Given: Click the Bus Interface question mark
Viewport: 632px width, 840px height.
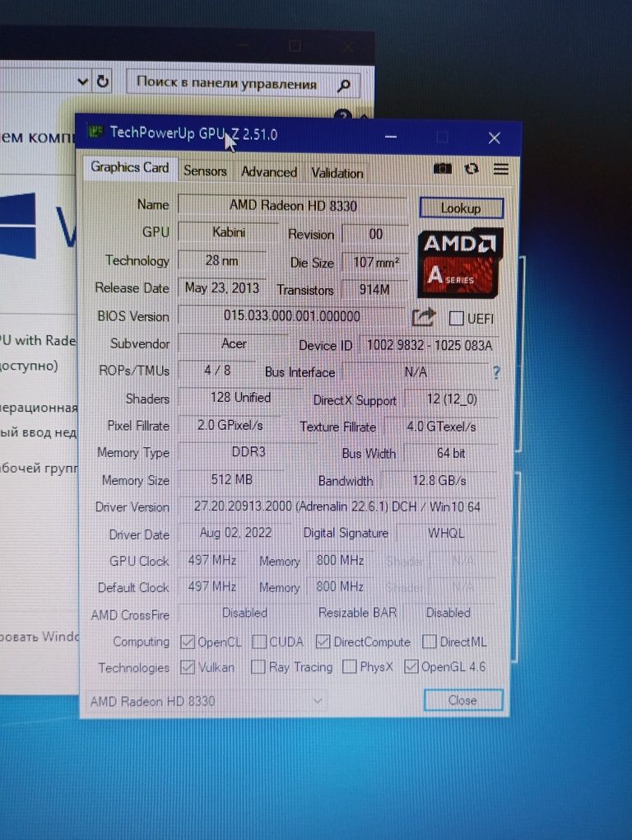Looking at the screenshot, I should (x=496, y=372).
